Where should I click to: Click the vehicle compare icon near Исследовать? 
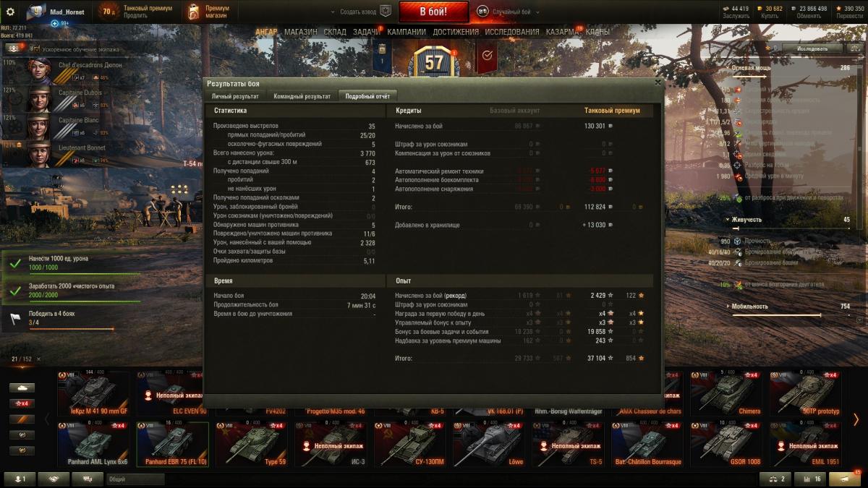[854, 48]
